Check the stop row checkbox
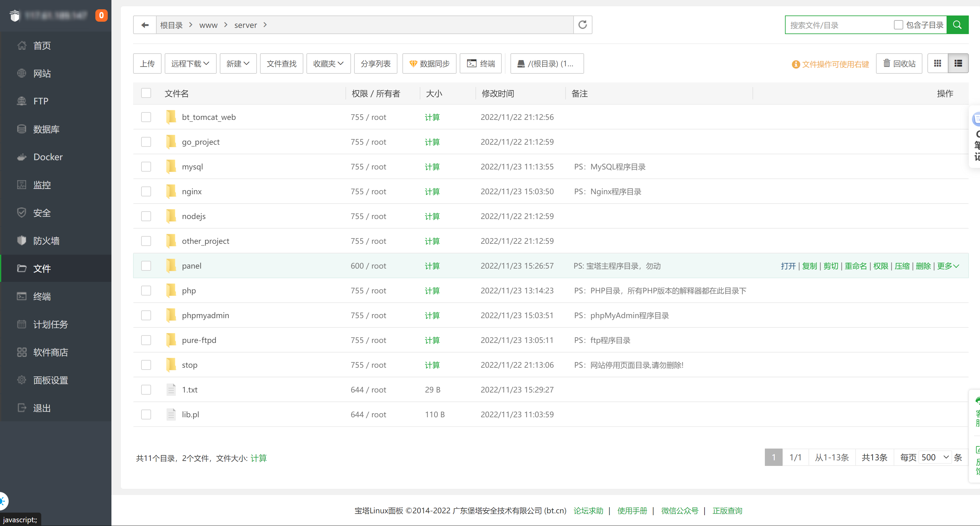The image size is (980, 526). click(146, 365)
